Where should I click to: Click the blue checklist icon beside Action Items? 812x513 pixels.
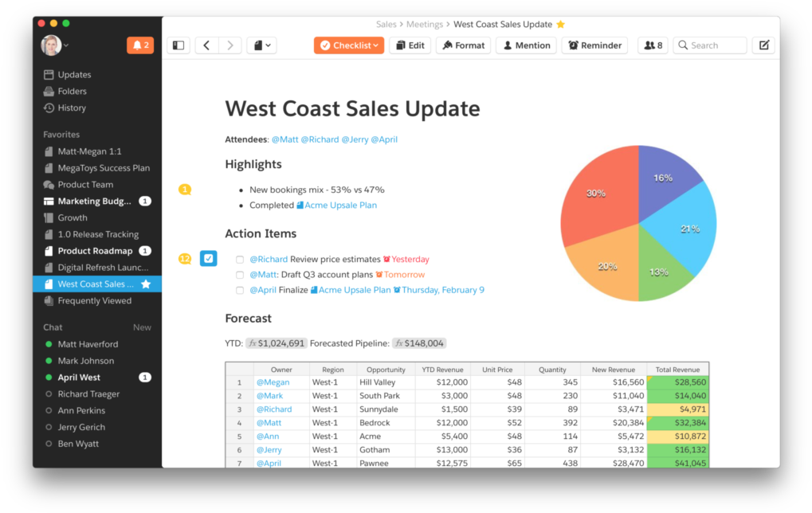(208, 259)
